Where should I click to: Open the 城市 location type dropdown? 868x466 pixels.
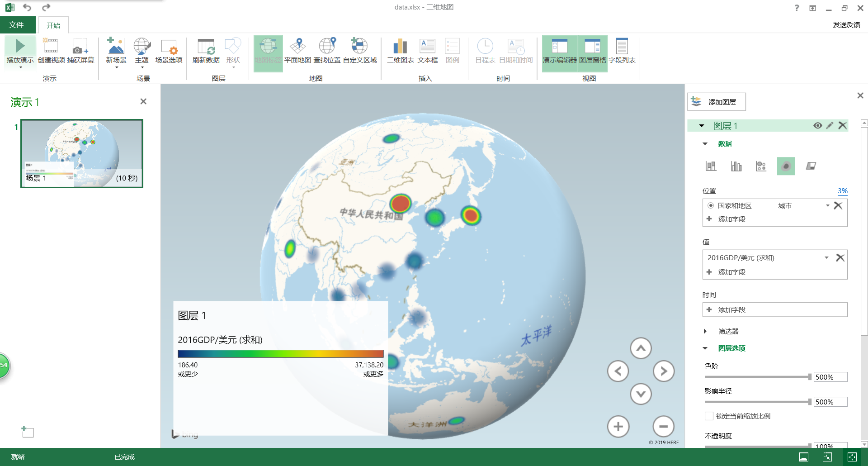click(x=828, y=205)
